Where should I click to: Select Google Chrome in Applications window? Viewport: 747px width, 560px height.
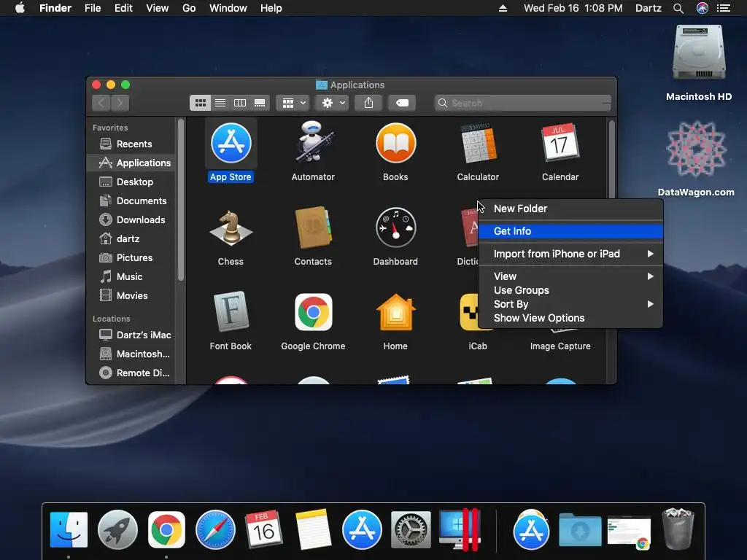coord(313,312)
